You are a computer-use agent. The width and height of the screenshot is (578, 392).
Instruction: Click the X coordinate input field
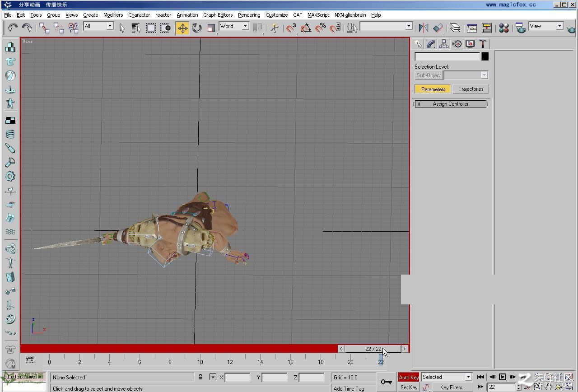click(238, 377)
